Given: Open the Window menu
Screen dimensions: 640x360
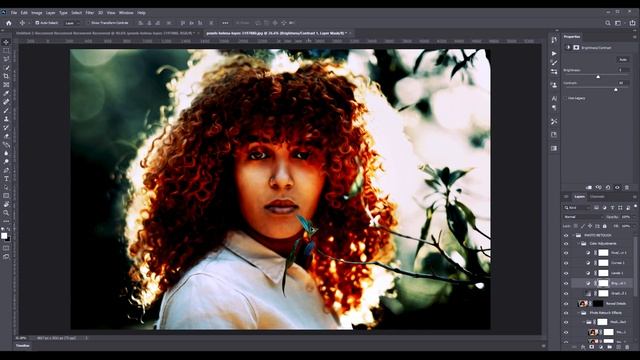Looking at the screenshot, I should coord(126,13).
